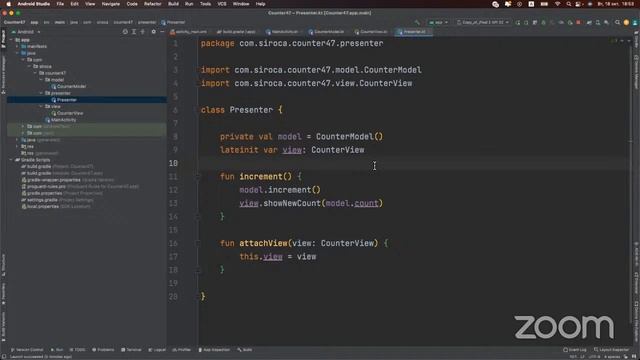
Task: Open the TODO tool window button
Action: pos(78,350)
